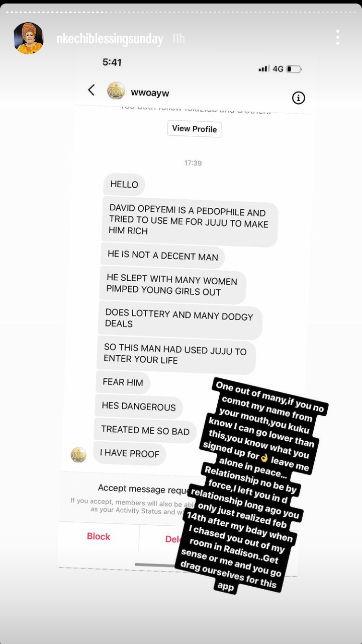This screenshot has height=644, width=362.
Task: Tap wwoayw crown avatar in chat header
Action: [116, 91]
